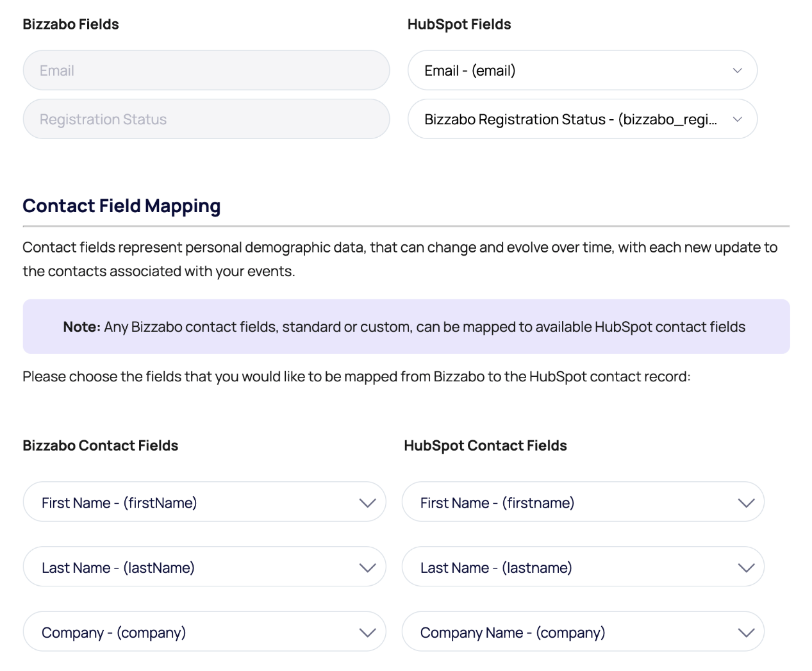Click the Note about mapping contact fields

(x=406, y=327)
